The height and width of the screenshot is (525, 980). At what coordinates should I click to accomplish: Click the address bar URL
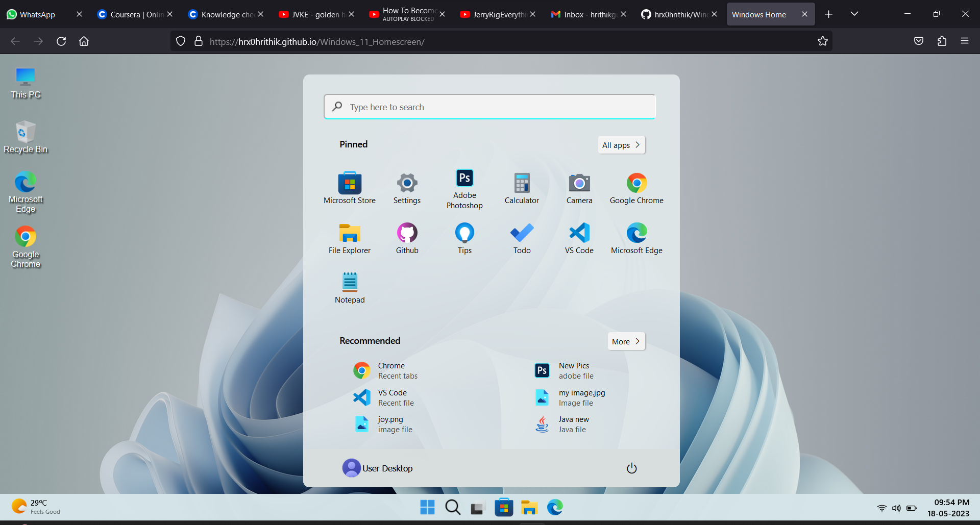(x=317, y=42)
